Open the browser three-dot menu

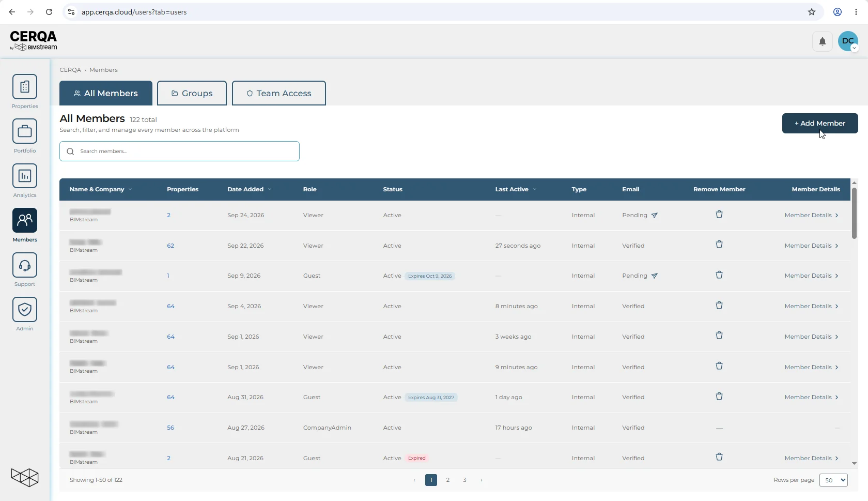pos(856,12)
